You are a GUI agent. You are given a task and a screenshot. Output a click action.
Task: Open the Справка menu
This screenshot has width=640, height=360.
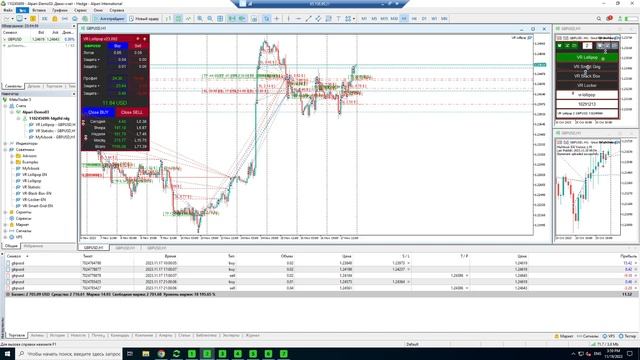(117, 10)
